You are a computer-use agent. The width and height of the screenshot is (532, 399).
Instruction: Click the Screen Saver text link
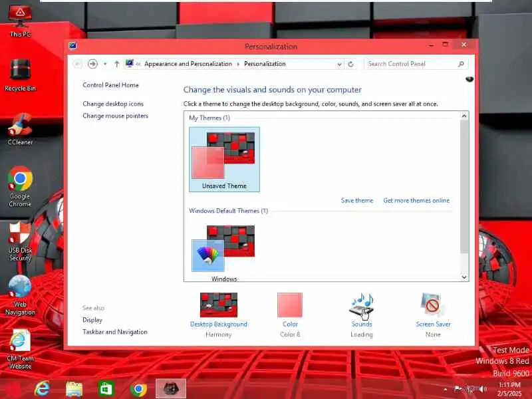(433, 324)
